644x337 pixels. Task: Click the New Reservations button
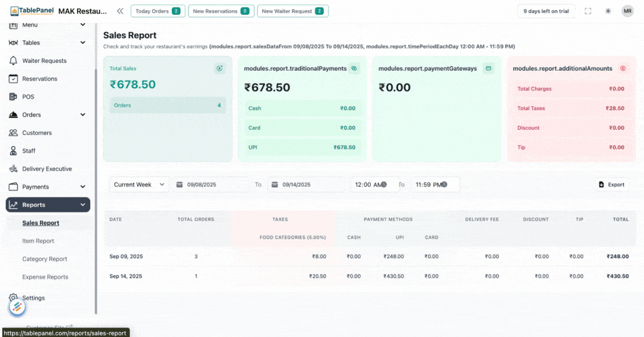click(221, 11)
